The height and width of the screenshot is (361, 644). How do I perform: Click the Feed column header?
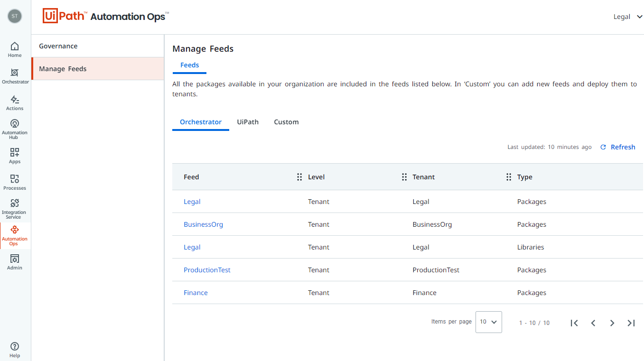coord(191,177)
